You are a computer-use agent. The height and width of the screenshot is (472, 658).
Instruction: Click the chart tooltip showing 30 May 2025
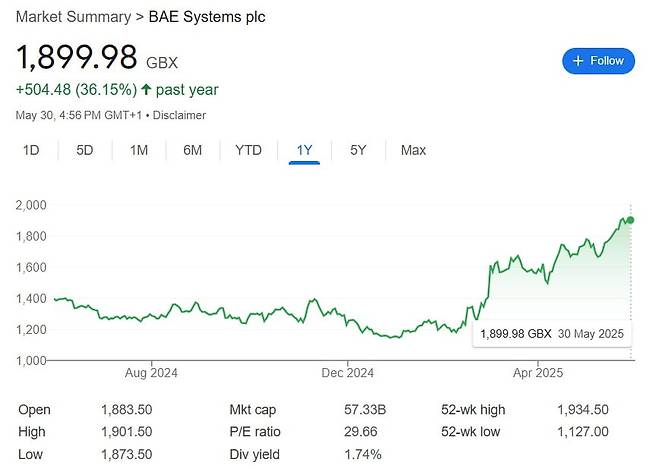tap(552, 333)
